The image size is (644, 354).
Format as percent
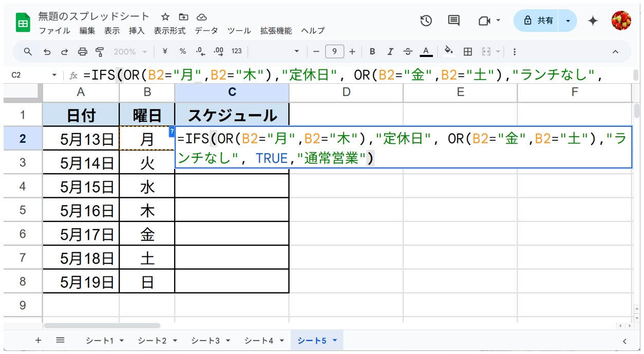pos(183,51)
